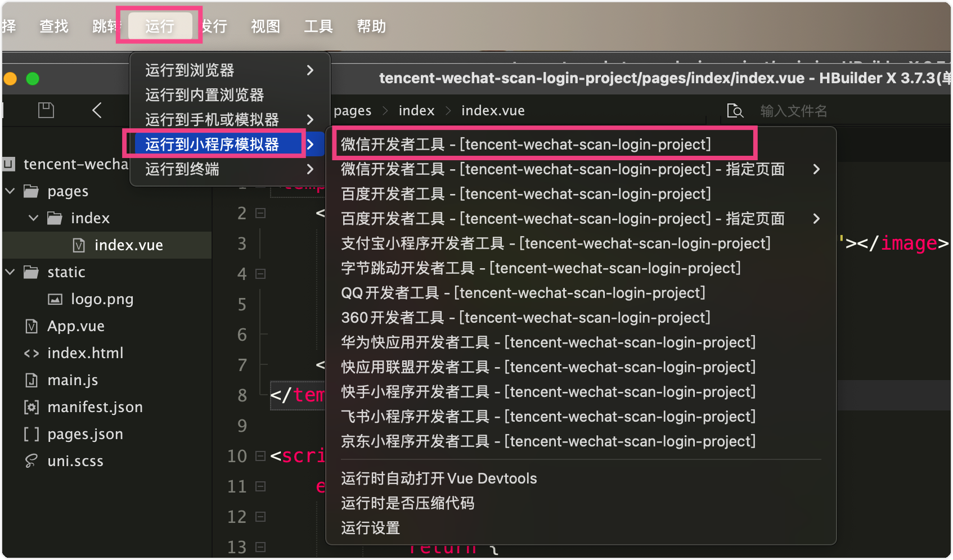Screen dimensions: 953x560
Task: Choose 运行到内置浏览器
Action: click(230, 94)
